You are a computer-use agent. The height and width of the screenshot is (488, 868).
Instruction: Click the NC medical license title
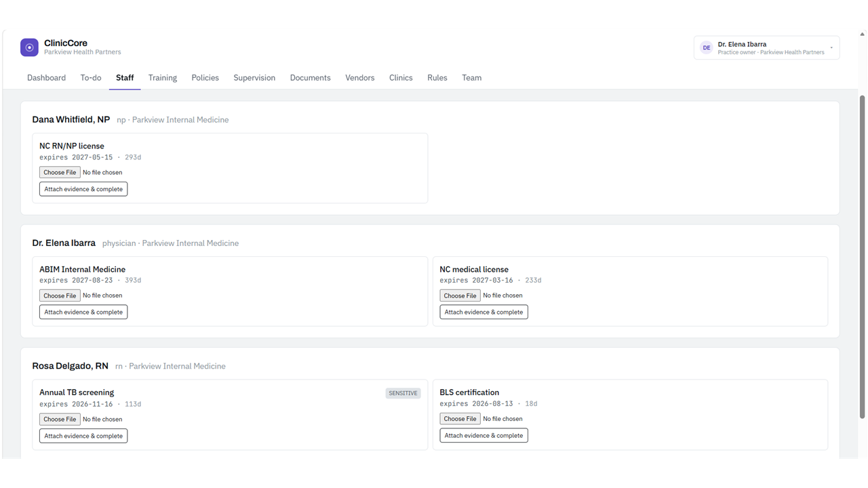tap(474, 269)
